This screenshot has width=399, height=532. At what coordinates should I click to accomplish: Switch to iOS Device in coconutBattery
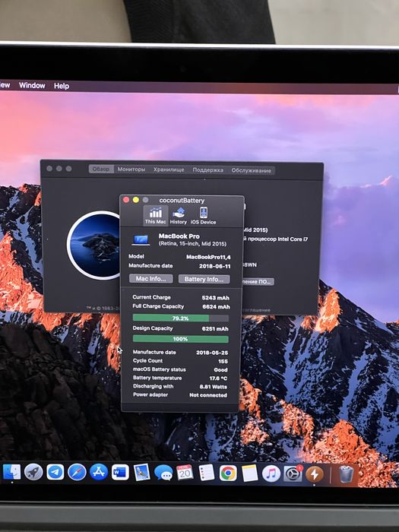[x=203, y=216]
